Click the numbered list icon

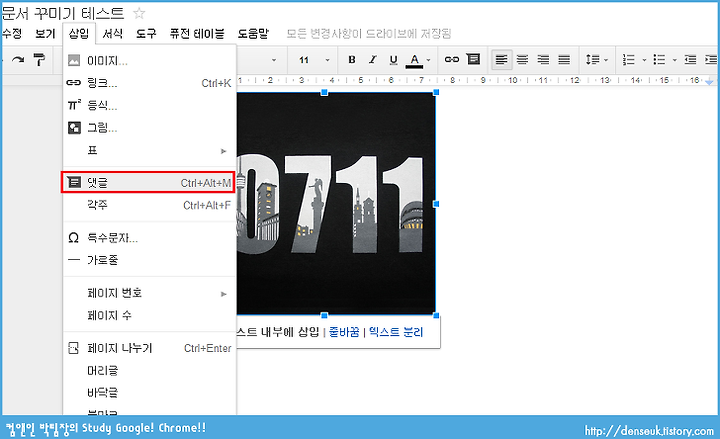629,60
